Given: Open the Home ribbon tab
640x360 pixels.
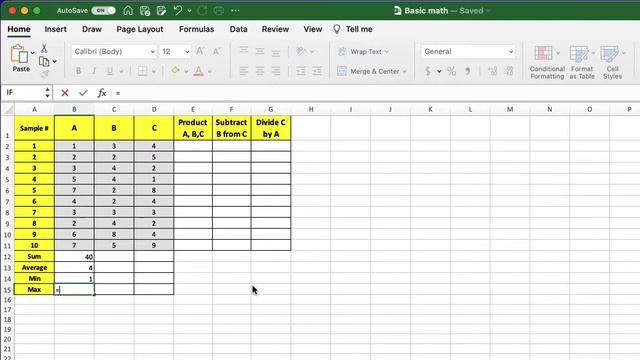Looking at the screenshot, I should (x=19, y=29).
